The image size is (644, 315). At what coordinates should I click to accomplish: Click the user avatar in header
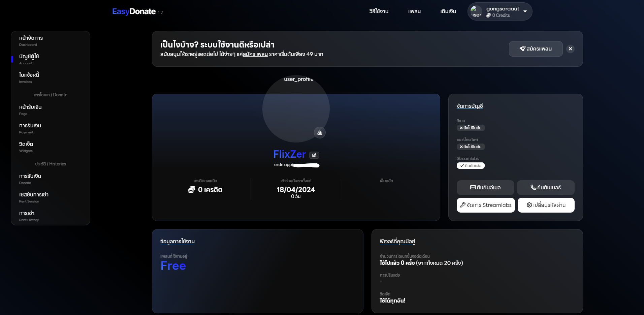point(476,11)
